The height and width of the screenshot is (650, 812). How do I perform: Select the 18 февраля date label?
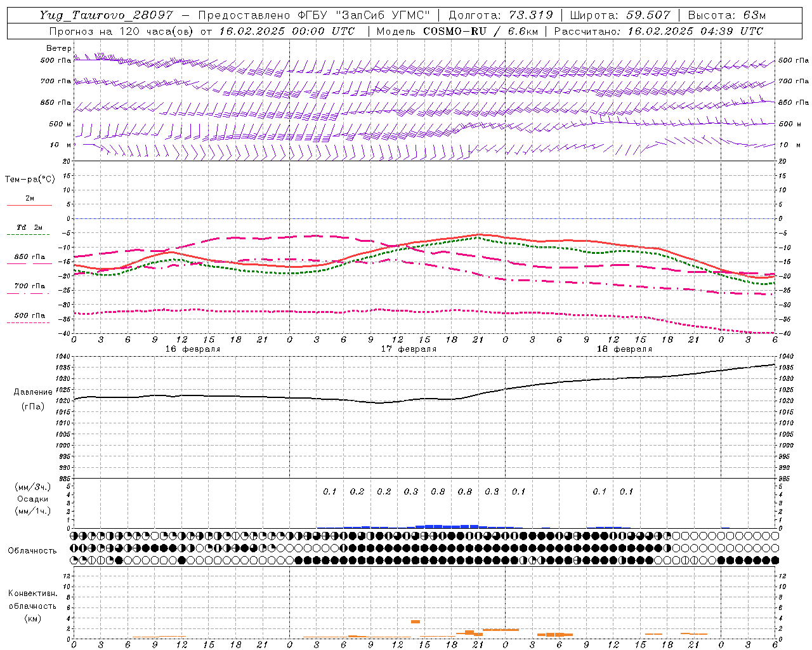[624, 349]
